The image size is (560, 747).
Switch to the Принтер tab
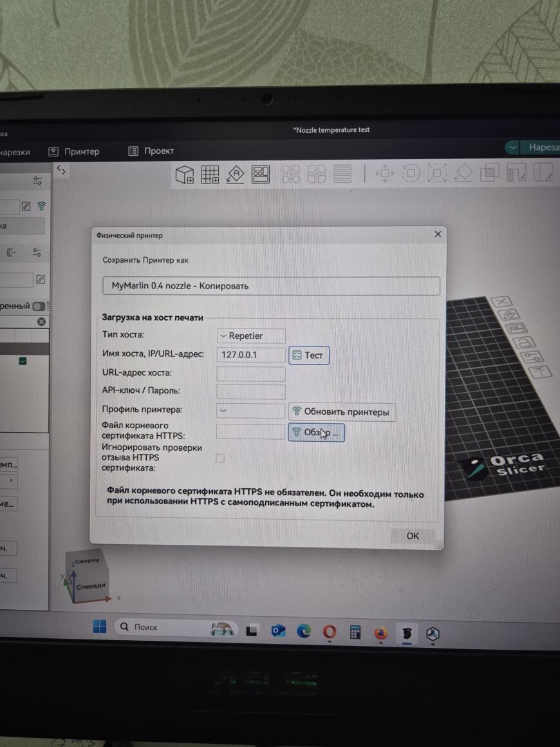point(74,151)
